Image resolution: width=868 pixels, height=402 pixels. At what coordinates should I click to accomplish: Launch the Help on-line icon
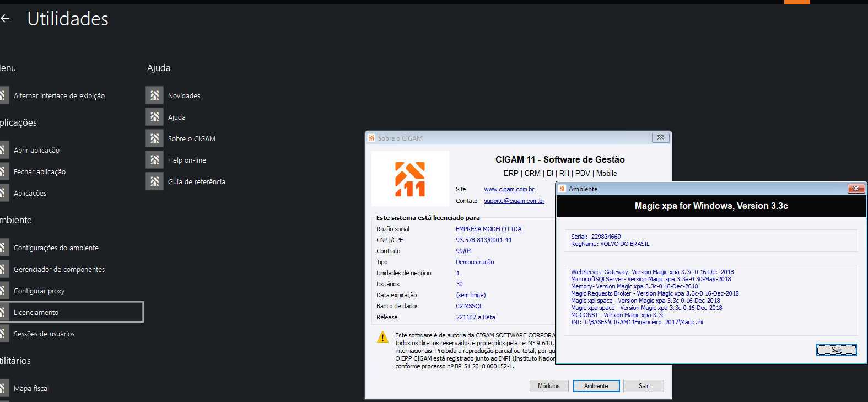pyautogui.click(x=155, y=160)
